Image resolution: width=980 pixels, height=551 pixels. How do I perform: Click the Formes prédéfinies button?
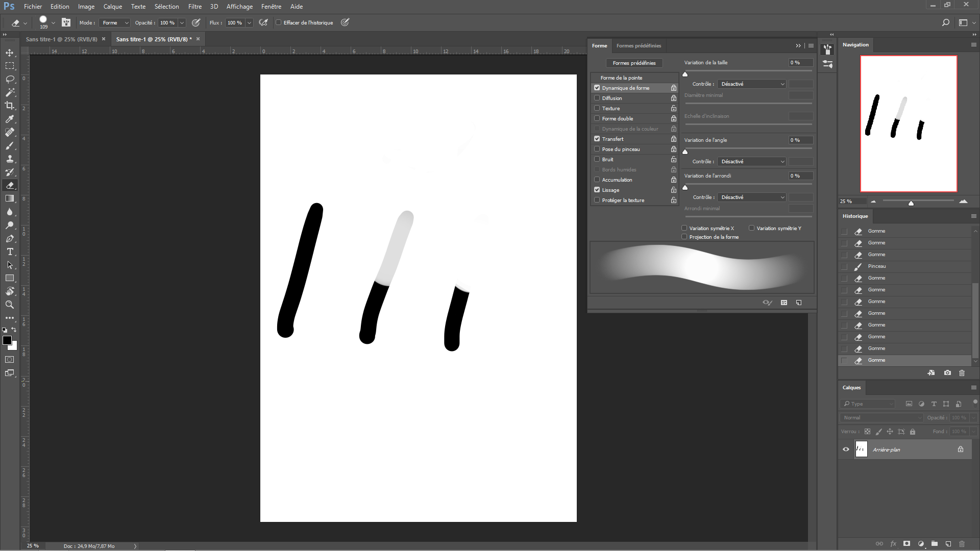tap(634, 63)
